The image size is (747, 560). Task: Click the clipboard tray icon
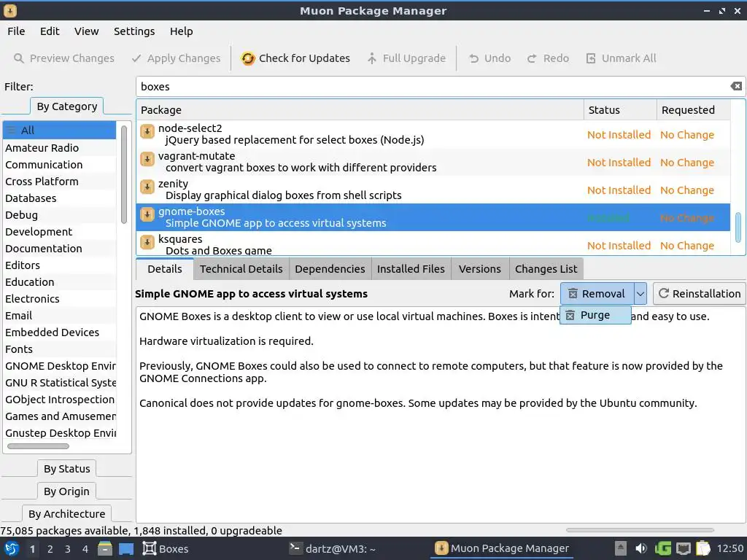click(x=703, y=548)
